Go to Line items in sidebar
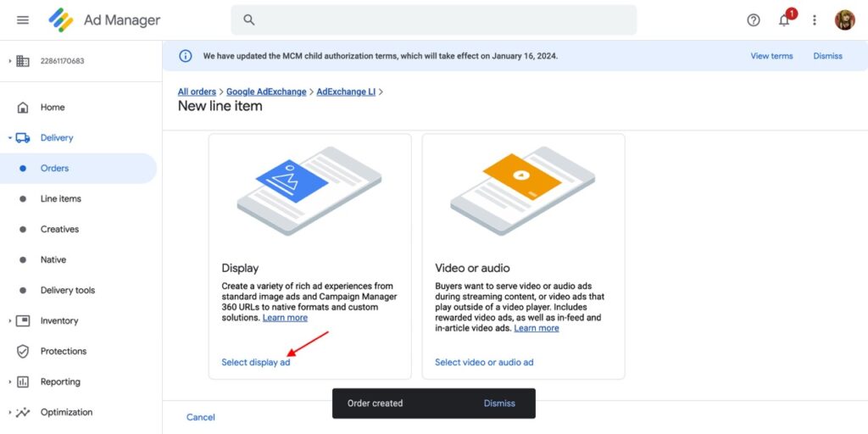Image resolution: width=868 pixels, height=434 pixels. click(x=60, y=198)
